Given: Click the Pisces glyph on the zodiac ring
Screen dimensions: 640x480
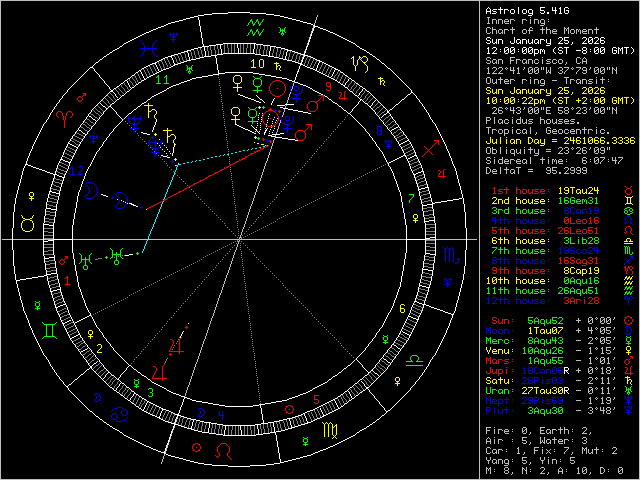Looking at the screenshot, I should (x=149, y=45).
